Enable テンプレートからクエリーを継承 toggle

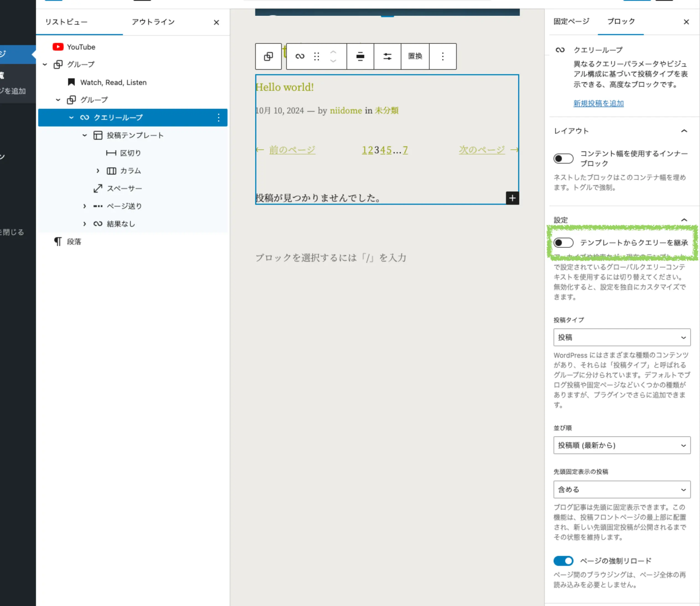point(563,243)
